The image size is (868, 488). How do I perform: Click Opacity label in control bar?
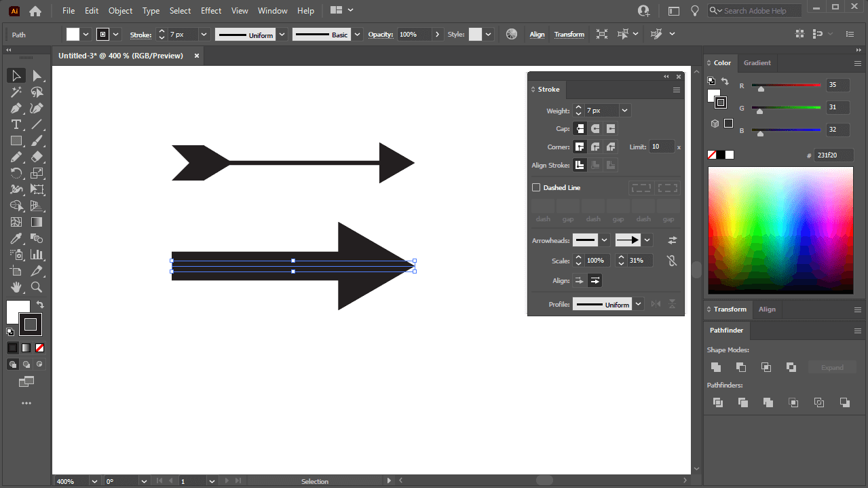381,35
